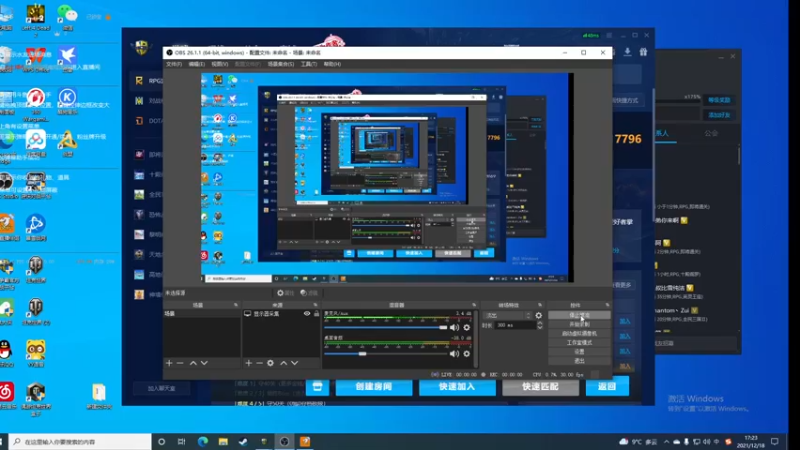Open the OBS 帮助(H) menu
Screen dimensions: 800x450
332,64
